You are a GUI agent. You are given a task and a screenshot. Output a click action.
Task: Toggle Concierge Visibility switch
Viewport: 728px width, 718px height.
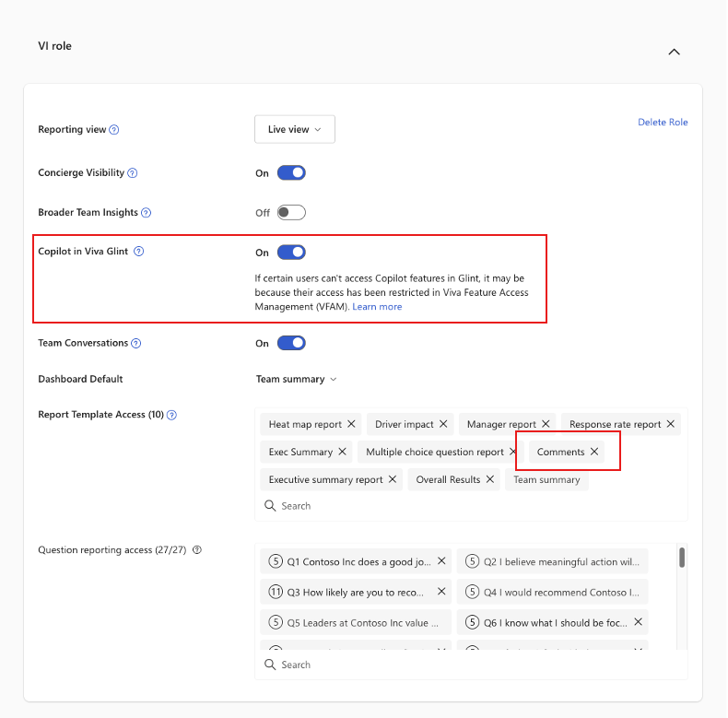[x=291, y=172]
